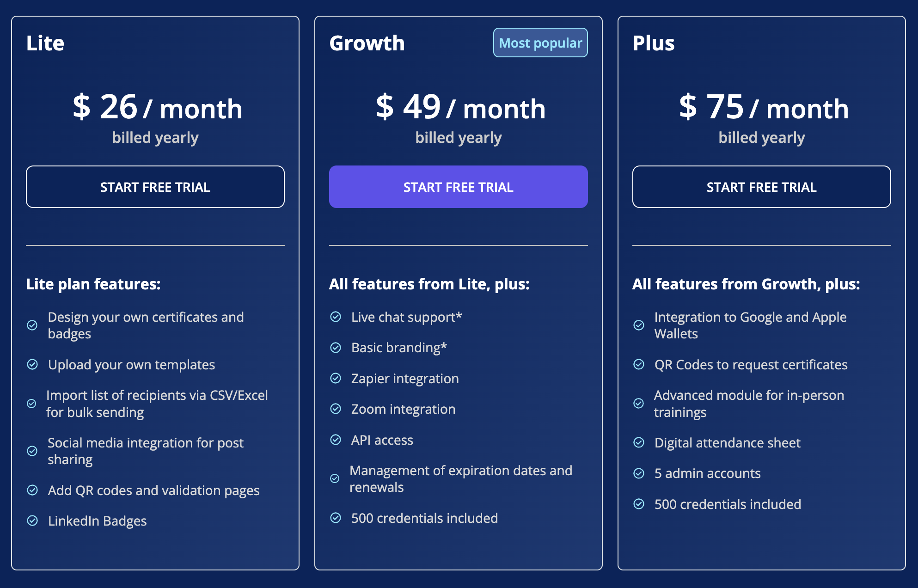The image size is (918, 588).
Task: Click Basic branding feature text
Action: [x=399, y=348]
